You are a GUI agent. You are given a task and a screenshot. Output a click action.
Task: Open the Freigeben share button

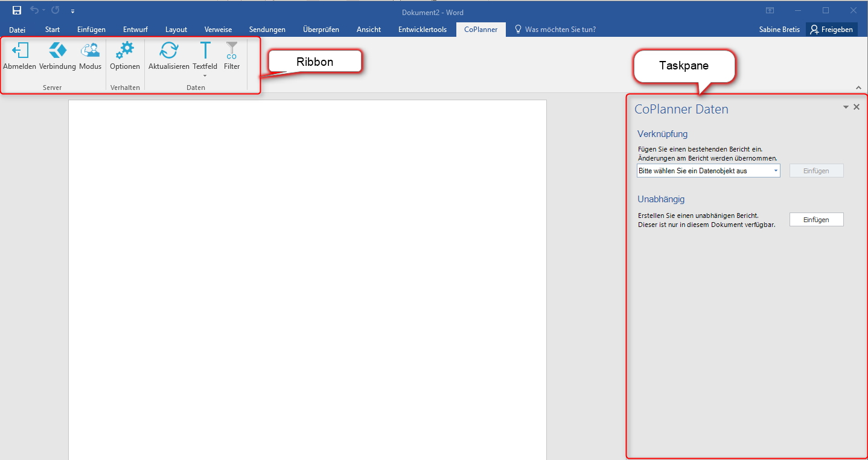(832, 29)
